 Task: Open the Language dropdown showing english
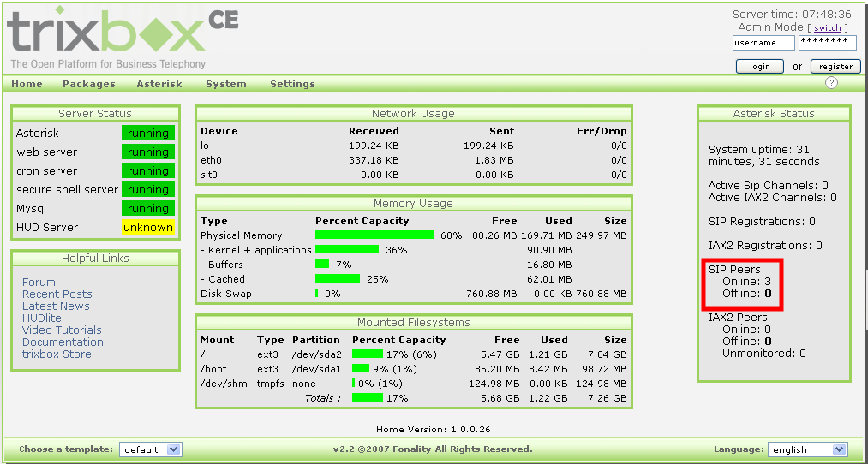pos(808,449)
